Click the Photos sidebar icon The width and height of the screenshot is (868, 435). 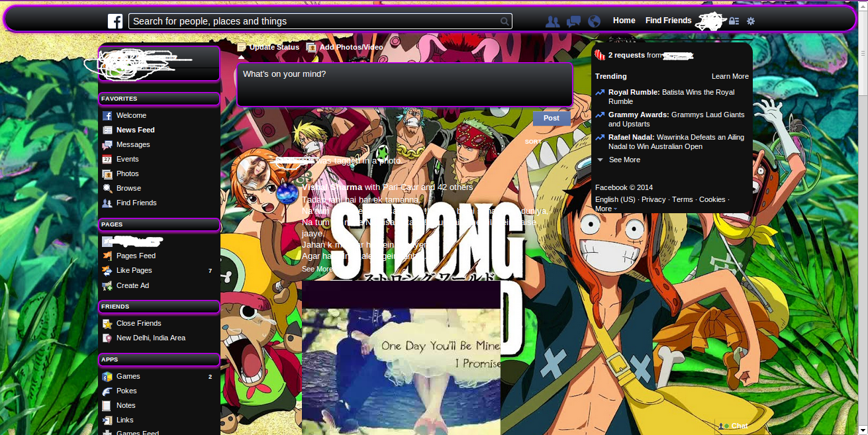click(107, 173)
